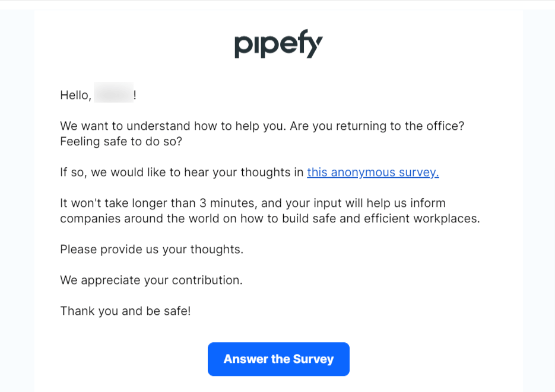Click the word "Survey" on the blue button
This screenshot has height=392, width=555.
[313, 359]
